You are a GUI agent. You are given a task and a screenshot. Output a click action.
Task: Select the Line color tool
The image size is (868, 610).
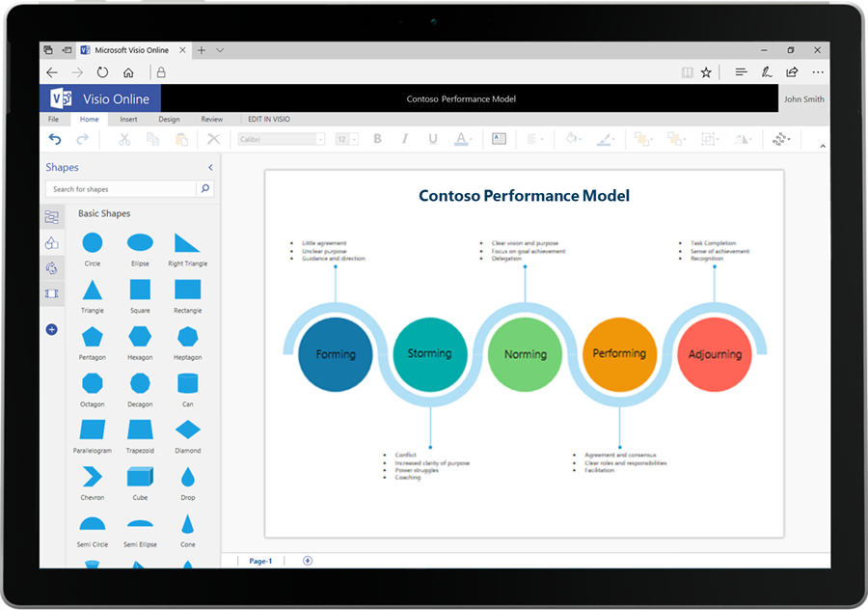[x=605, y=139]
